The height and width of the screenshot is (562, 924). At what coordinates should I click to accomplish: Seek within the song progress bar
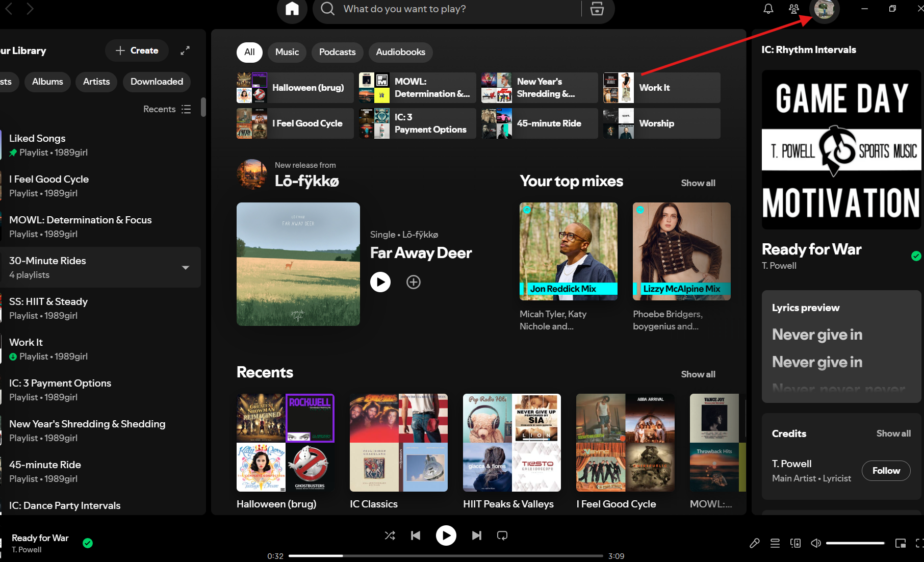click(x=446, y=556)
